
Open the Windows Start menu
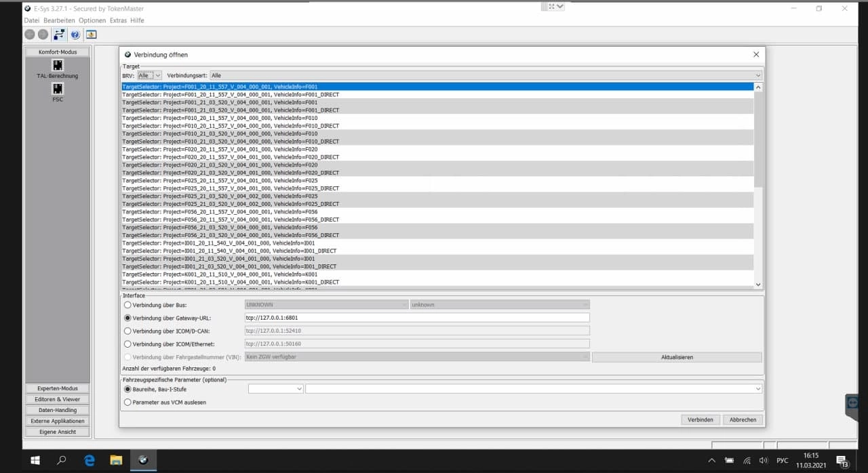pyautogui.click(x=35, y=460)
